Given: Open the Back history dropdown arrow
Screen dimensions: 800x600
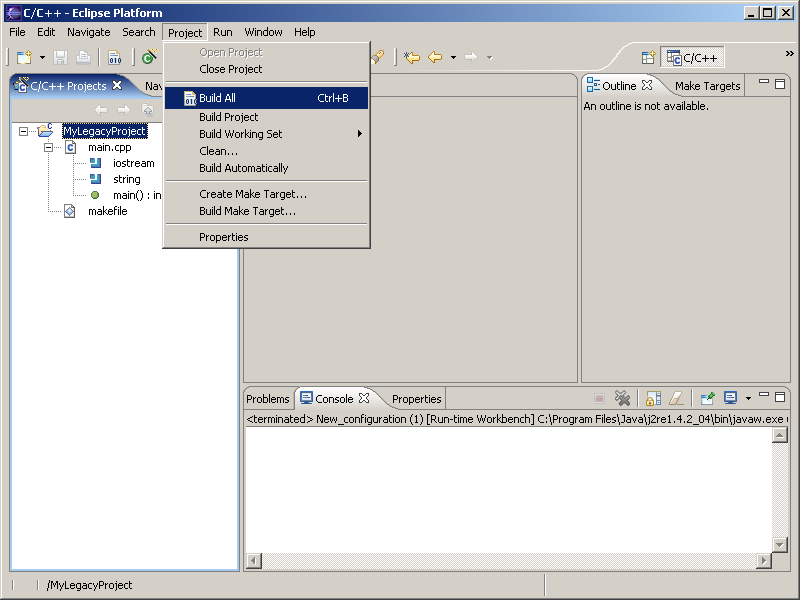Looking at the screenshot, I should point(453,58).
